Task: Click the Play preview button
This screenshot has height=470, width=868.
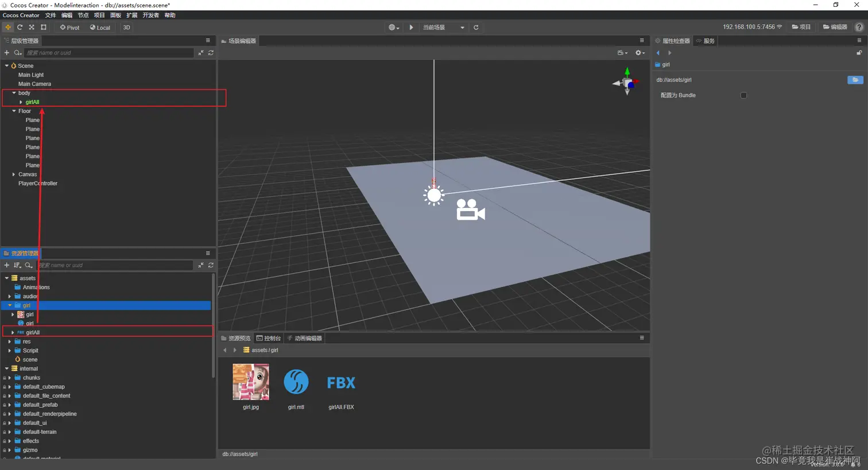Action: coord(411,27)
